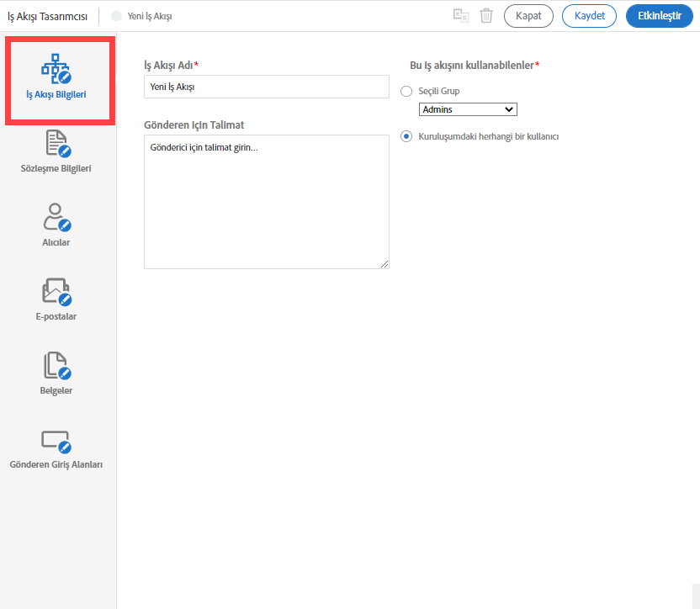Click the Etkinleştir button

(660, 16)
